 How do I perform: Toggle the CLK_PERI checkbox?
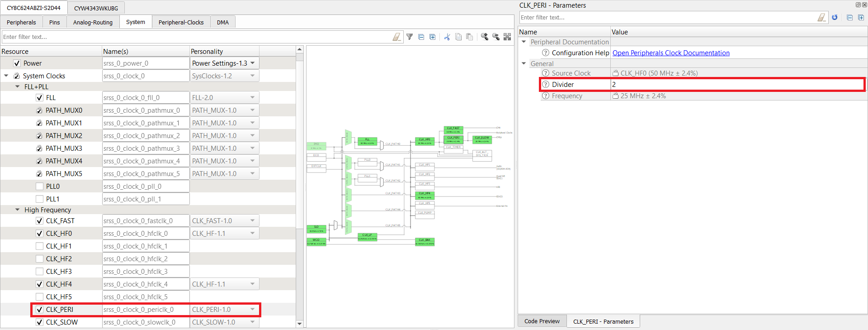tap(39, 310)
